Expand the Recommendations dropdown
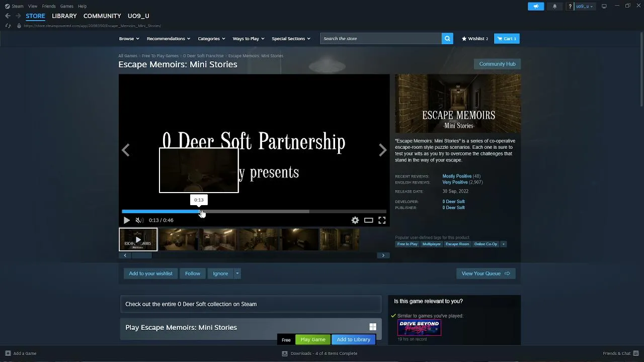644x362 pixels. click(x=169, y=39)
